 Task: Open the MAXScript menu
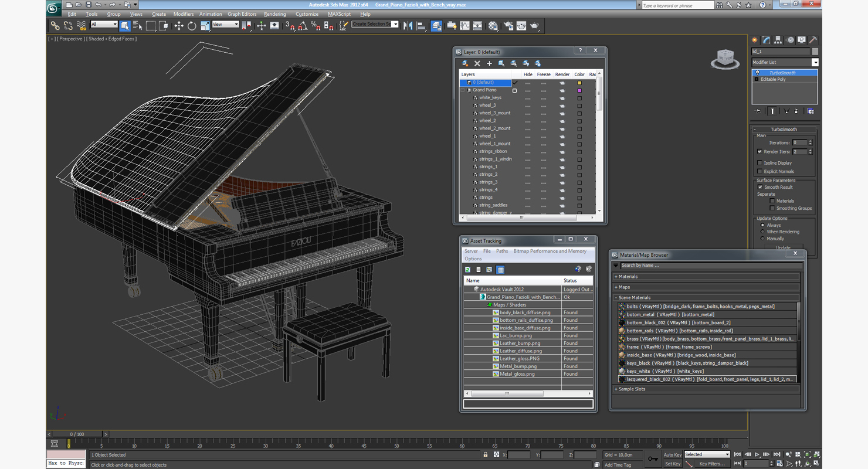[x=339, y=14]
